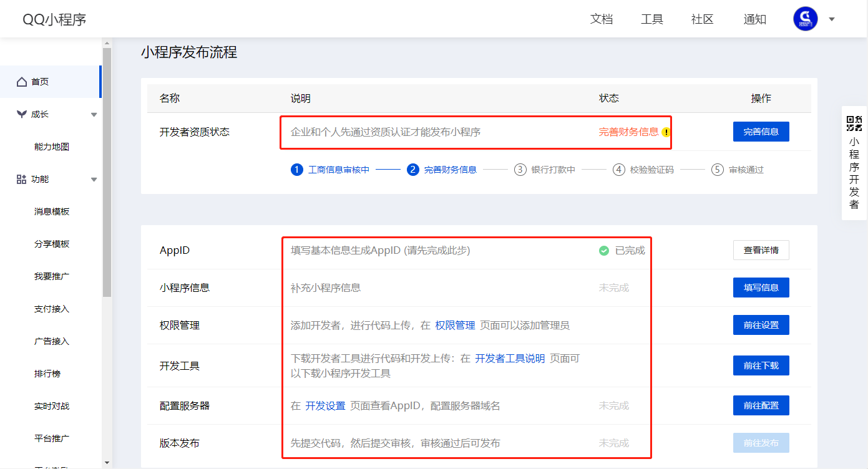
Task: Click the yellow warning icon beside 完善财务信息
Action: 666,132
